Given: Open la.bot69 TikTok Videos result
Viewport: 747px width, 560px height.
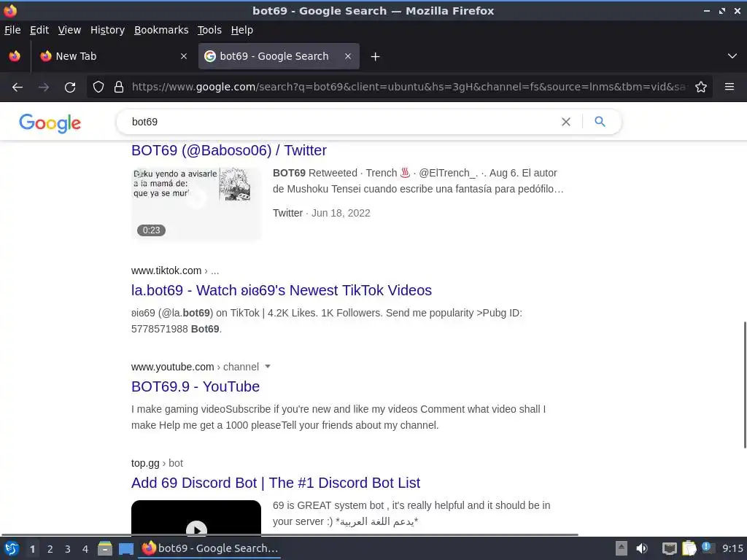Looking at the screenshot, I should (x=282, y=290).
